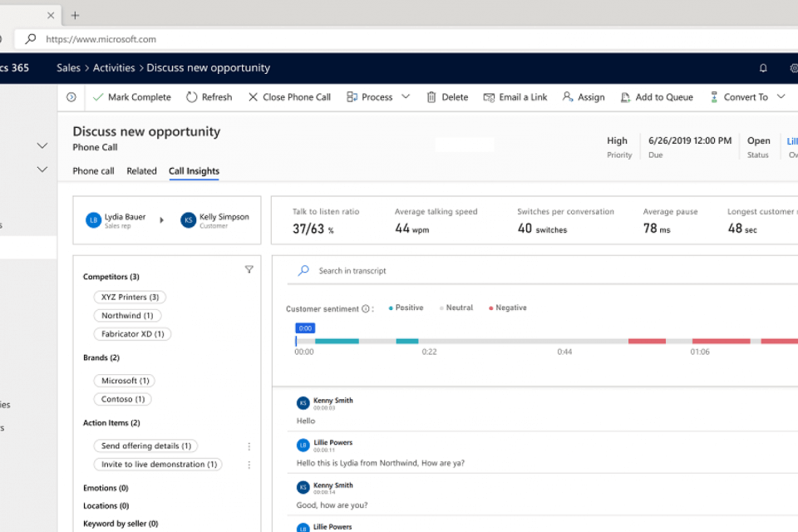Switch to the Phone call tab

coord(93,171)
